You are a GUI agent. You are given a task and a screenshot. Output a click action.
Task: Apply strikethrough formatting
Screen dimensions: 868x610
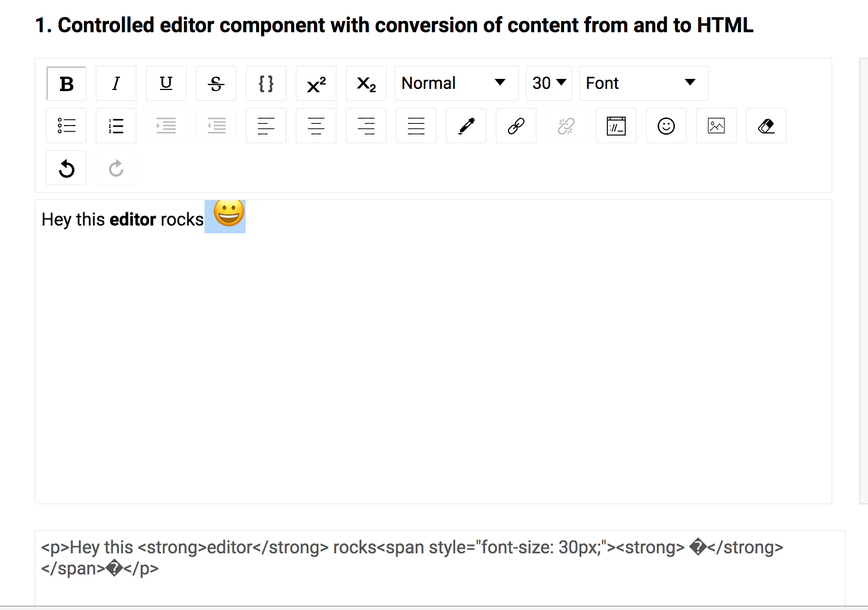[x=216, y=83]
